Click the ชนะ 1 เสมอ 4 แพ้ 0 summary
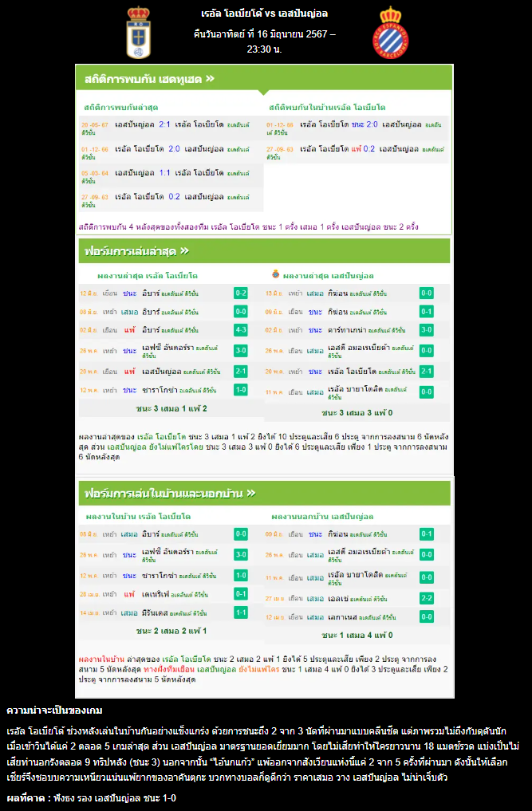The width and height of the screenshot is (532, 811). tap(357, 635)
